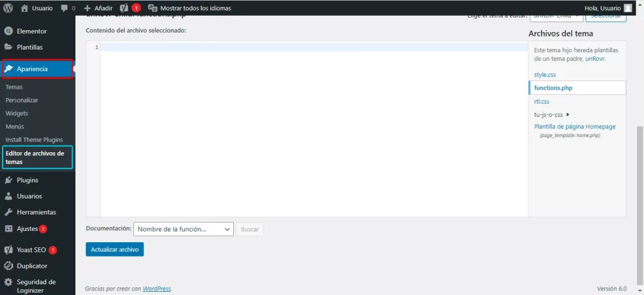Viewport: 644px width, 295px height.
Task: Open Duplicator menu label
Action: [32, 266]
